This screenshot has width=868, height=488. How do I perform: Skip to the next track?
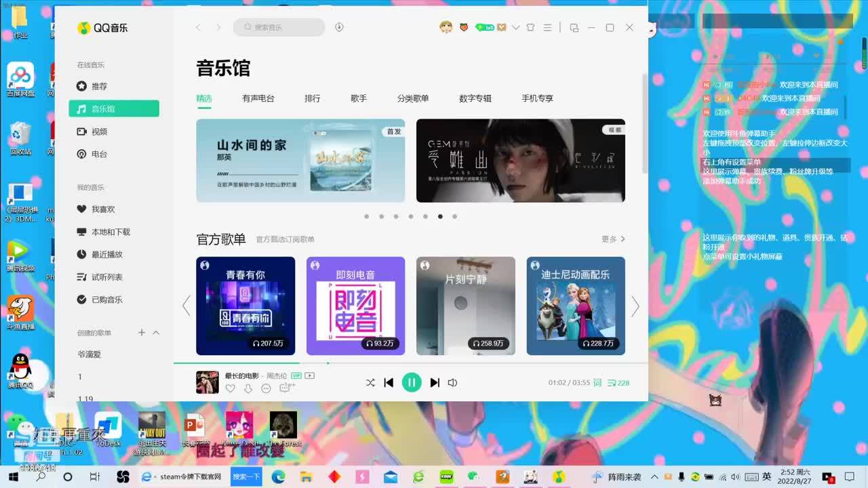pyautogui.click(x=435, y=382)
